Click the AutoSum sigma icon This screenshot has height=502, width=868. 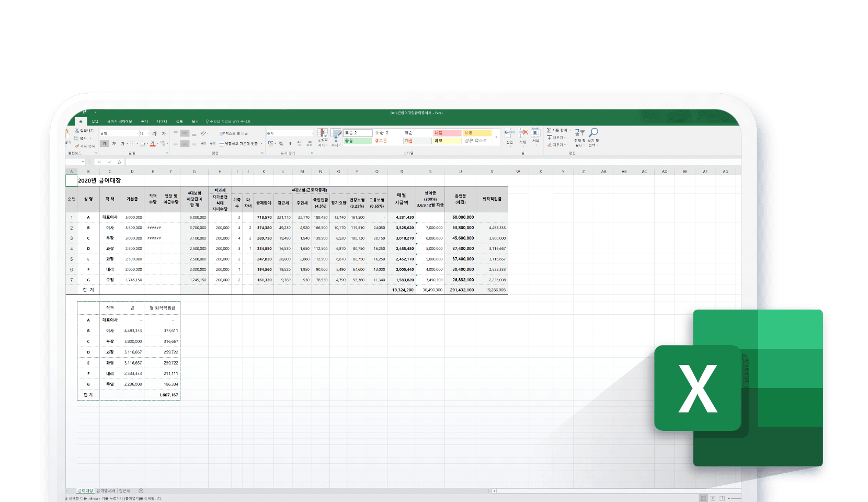click(549, 130)
